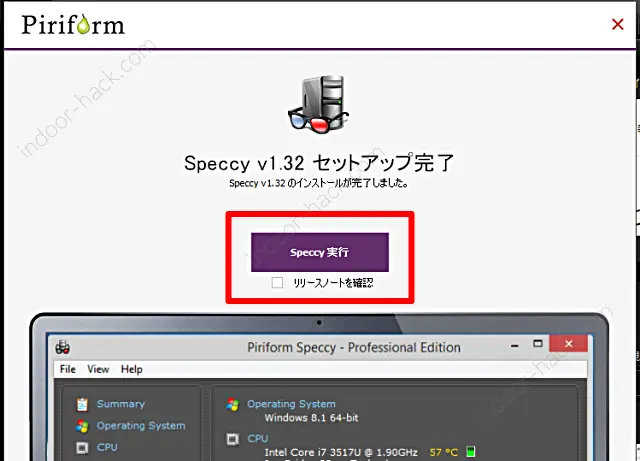Click the Summary clipboard icon
The image size is (640, 461).
(82, 404)
